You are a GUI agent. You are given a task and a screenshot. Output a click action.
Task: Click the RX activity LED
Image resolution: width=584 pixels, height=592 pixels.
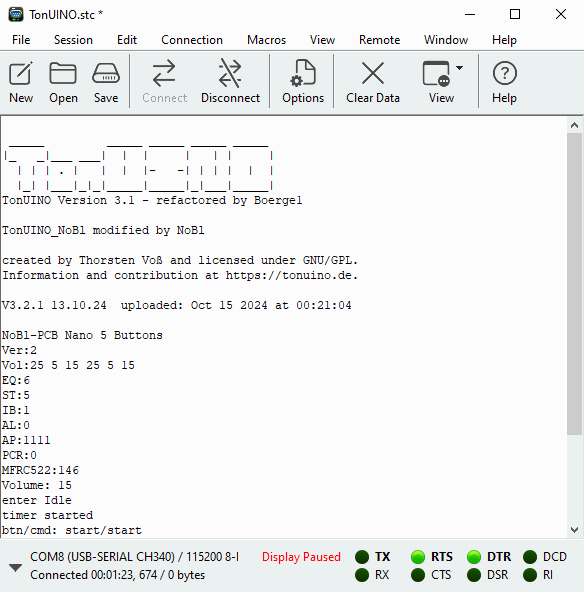click(x=362, y=575)
